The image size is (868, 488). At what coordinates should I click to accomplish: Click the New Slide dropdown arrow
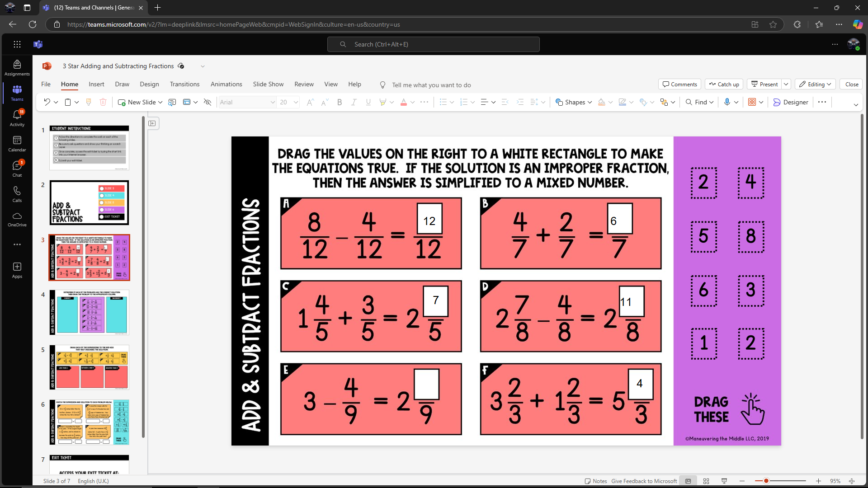(x=161, y=102)
